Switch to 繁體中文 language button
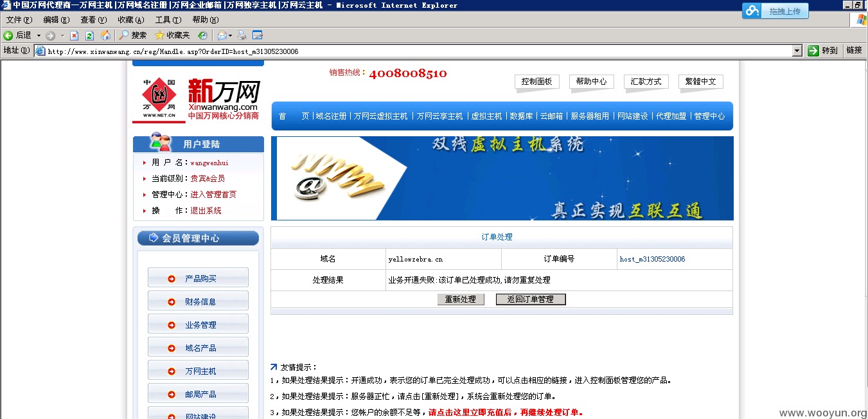The height and width of the screenshot is (419, 868). [701, 82]
